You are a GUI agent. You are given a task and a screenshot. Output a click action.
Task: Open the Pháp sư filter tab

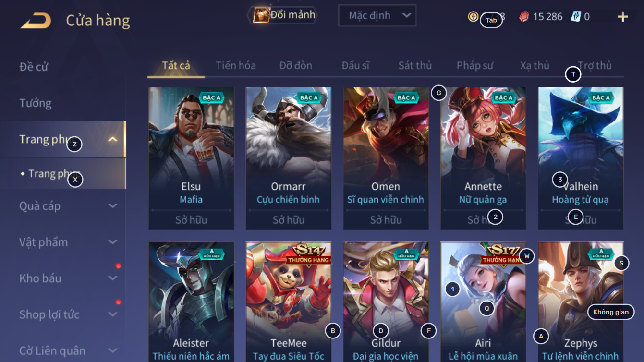point(474,65)
